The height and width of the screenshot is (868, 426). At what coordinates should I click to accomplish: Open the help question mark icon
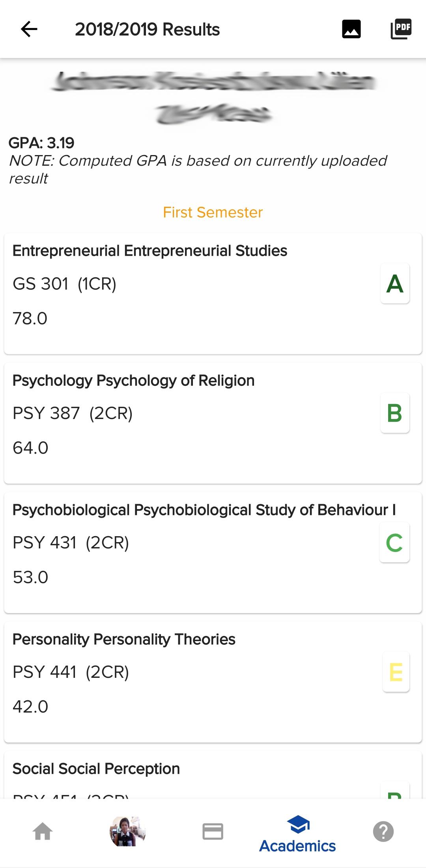[x=383, y=831]
